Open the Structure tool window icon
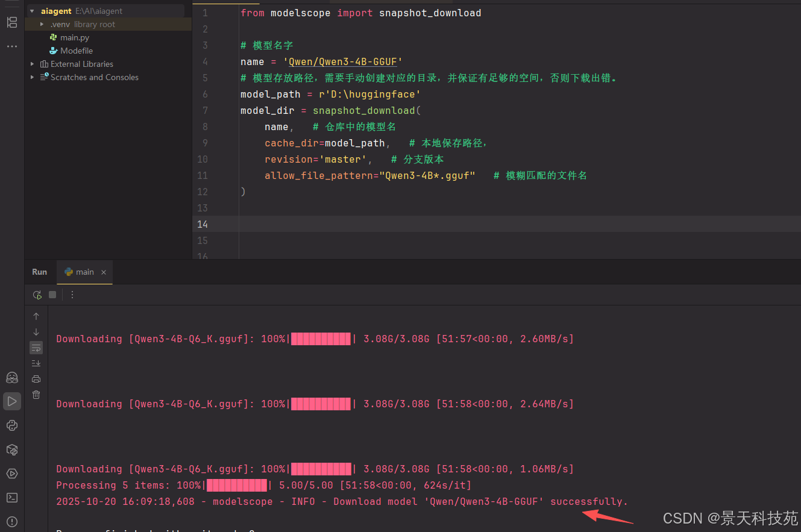 (12, 22)
